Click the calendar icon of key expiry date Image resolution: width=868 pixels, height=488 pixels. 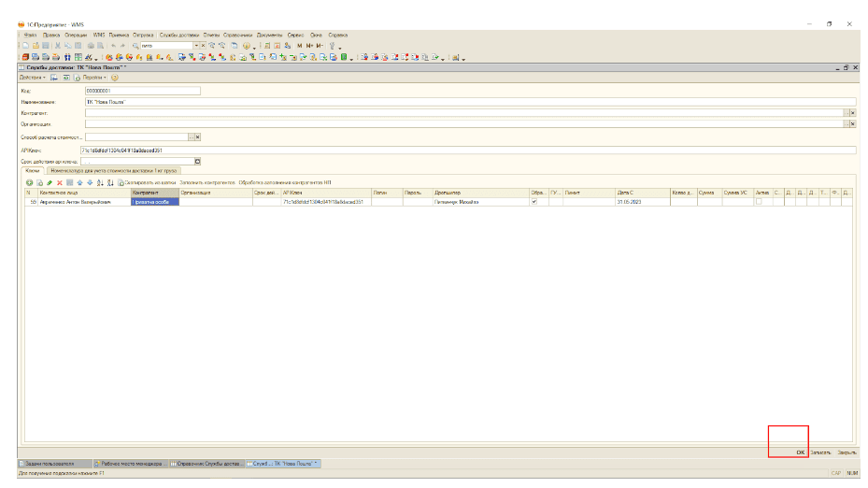197,161
